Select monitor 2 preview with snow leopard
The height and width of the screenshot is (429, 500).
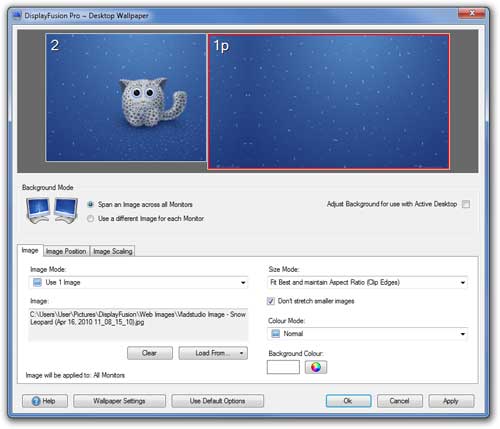126,97
